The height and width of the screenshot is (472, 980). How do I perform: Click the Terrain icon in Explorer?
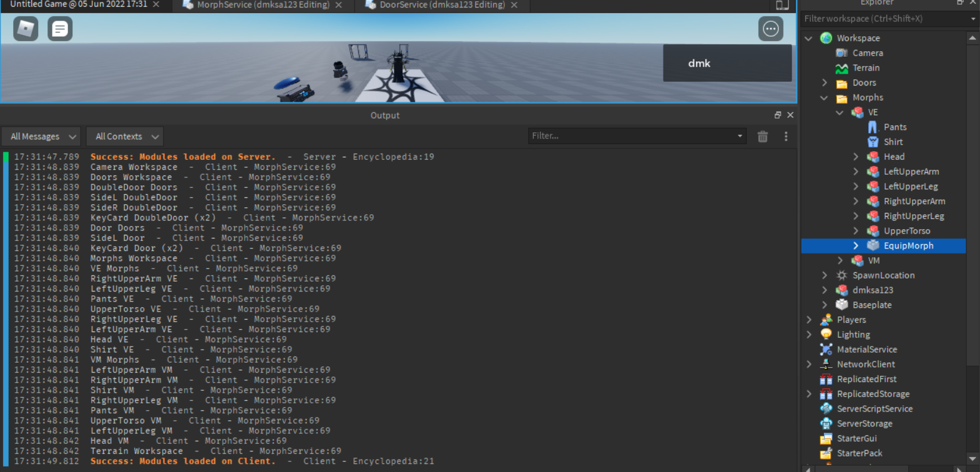pyautogui.click(x=842, y=68)
